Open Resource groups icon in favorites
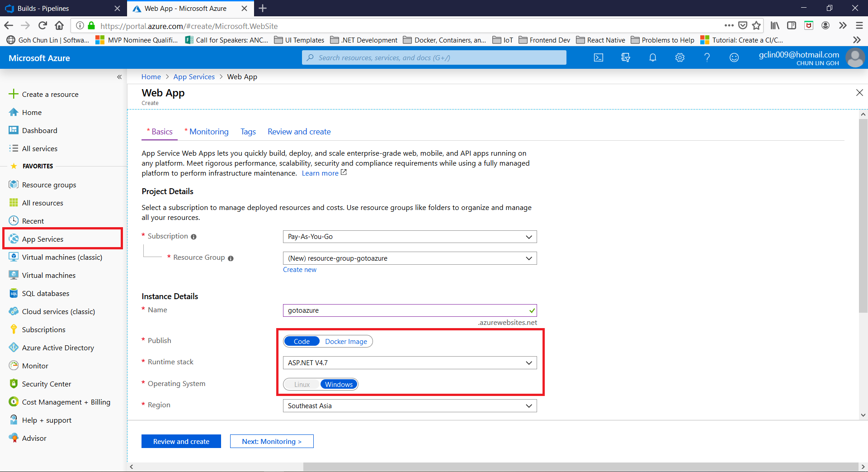This screenshot has height=472, width=868. pyautogui.click(x=14, y=185)
